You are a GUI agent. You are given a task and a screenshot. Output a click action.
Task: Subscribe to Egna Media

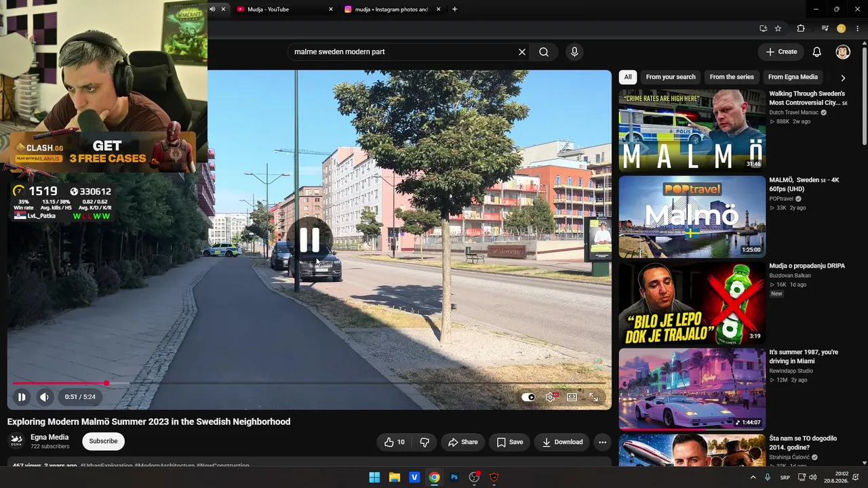[x=103, y=441]
